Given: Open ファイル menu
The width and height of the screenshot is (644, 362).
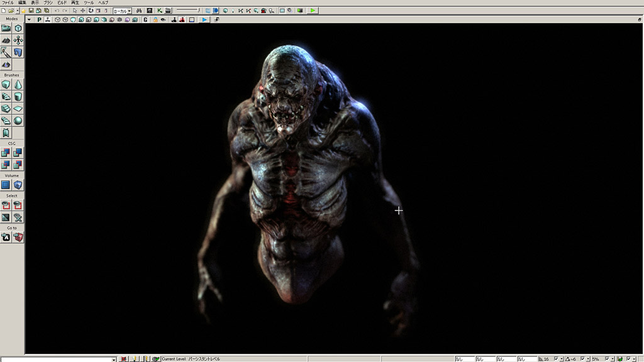Looking at the screenshot, I should [x=8, y=3].
